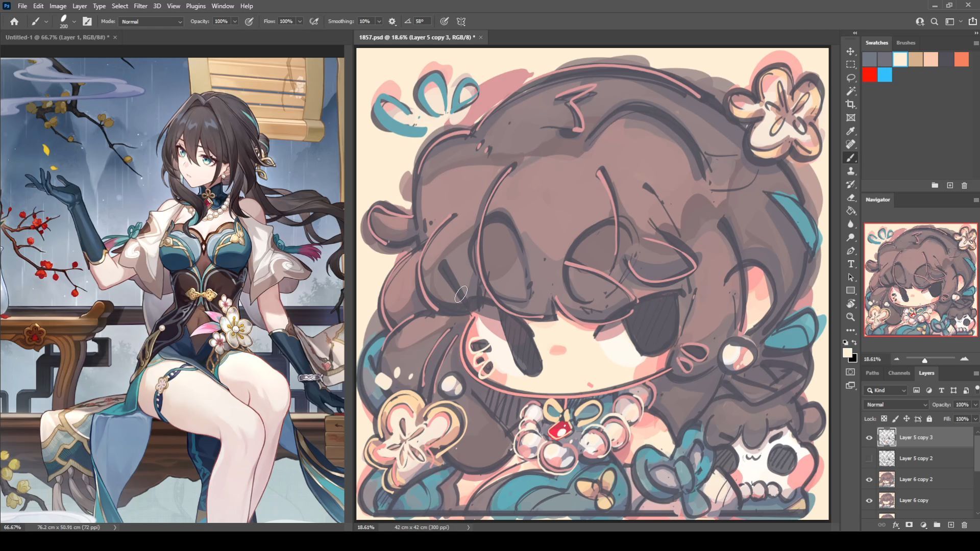Select the Pen tool
This screenshot has height=551, width=980.
(x=850, y=251)
